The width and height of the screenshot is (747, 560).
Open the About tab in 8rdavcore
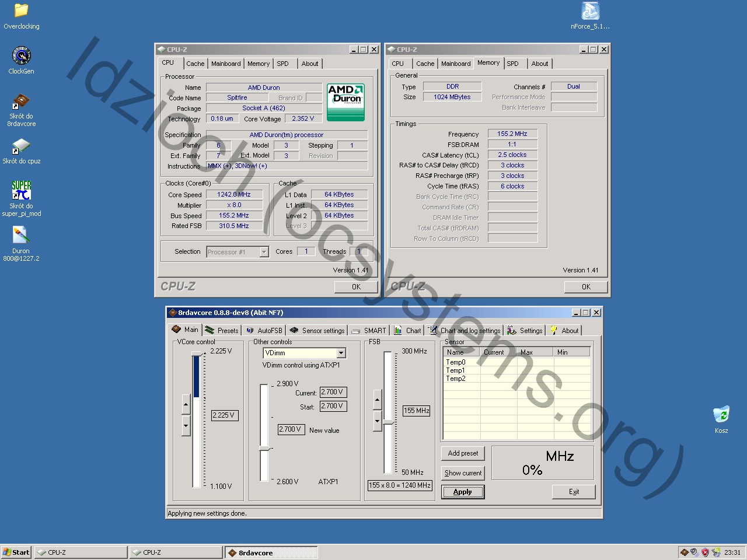564,330
